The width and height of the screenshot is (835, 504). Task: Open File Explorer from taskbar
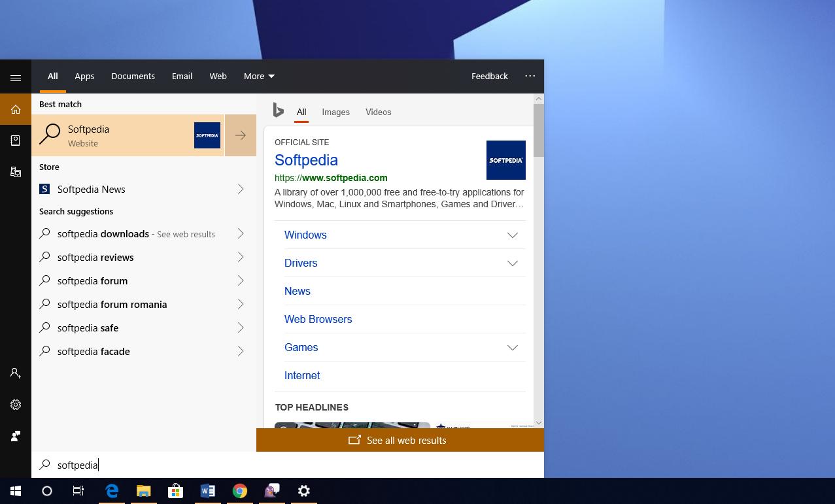pyautogui.click(x=143, y=491)
